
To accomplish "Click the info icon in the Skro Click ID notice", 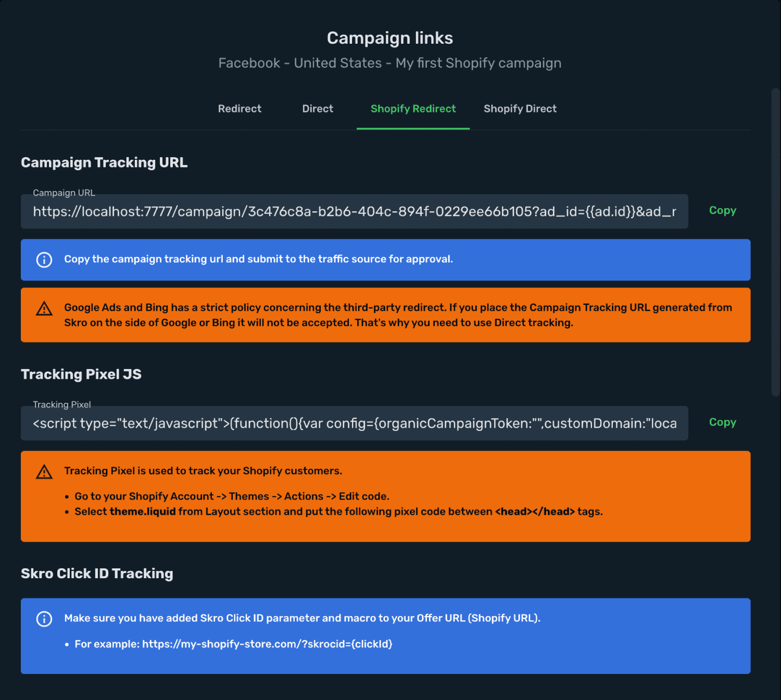I will tap(44, 619).
